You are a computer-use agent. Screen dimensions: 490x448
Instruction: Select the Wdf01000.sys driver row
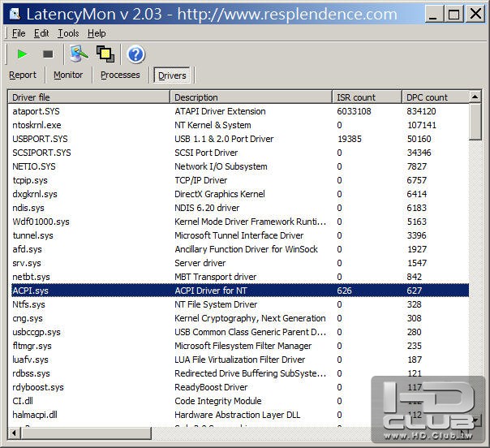[240, 222]
